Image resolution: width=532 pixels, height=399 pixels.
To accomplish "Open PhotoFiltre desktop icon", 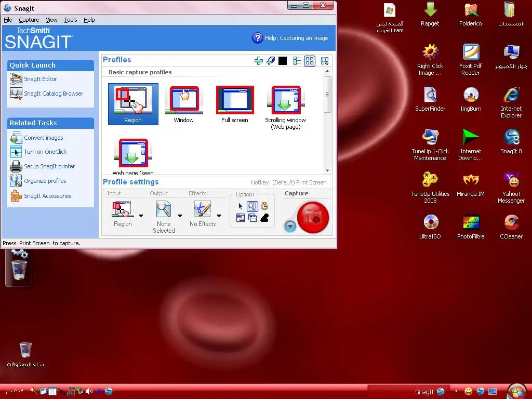I will click(471, 227).
